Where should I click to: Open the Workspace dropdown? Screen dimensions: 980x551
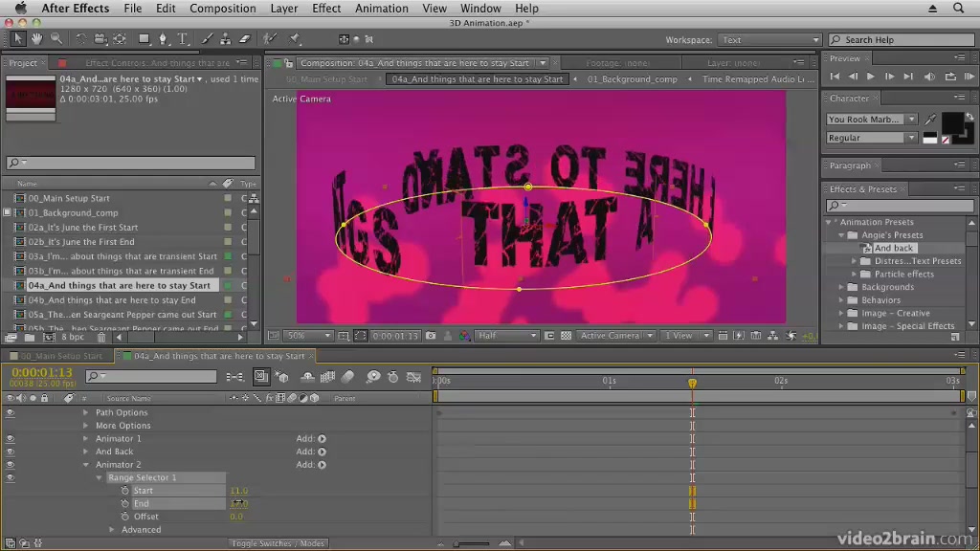(768, 39)
